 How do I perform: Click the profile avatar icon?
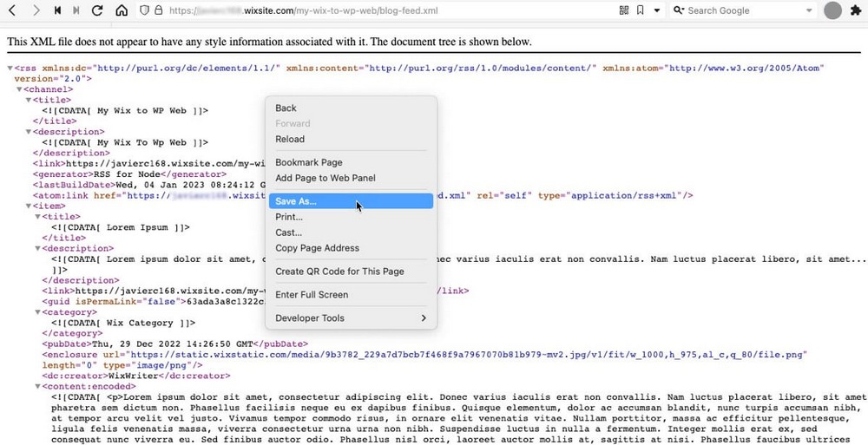coord(832,10)
